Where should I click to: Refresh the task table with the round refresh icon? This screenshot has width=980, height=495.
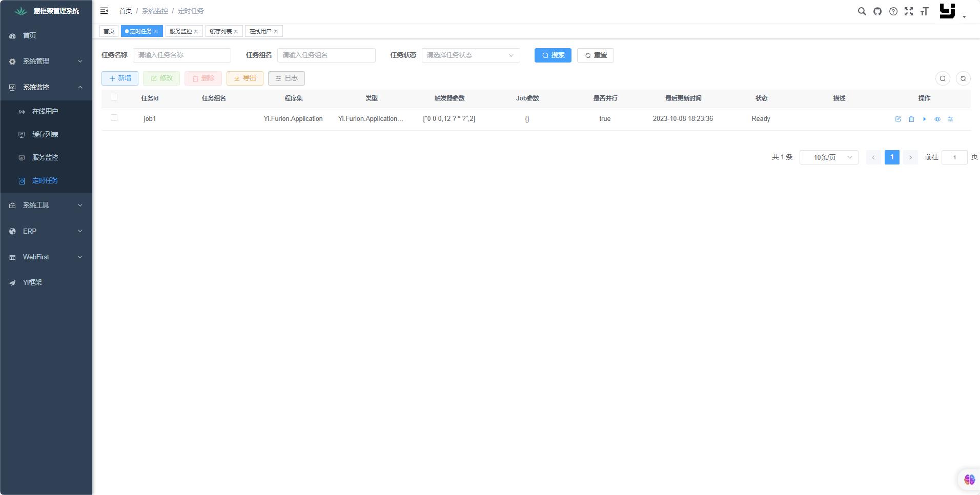point(963,78)
